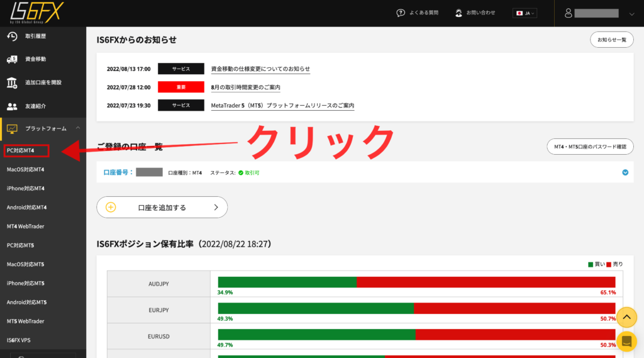Click the 49.3% value

[225, 319]
